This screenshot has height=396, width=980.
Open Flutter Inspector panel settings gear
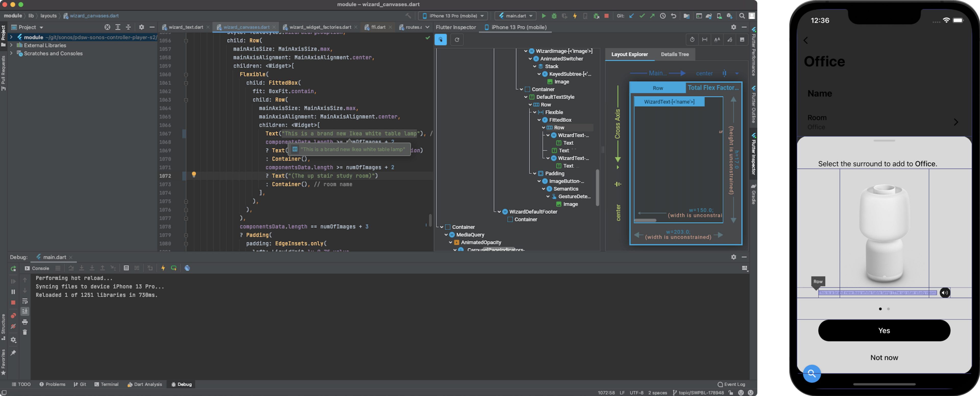(733, 27)
